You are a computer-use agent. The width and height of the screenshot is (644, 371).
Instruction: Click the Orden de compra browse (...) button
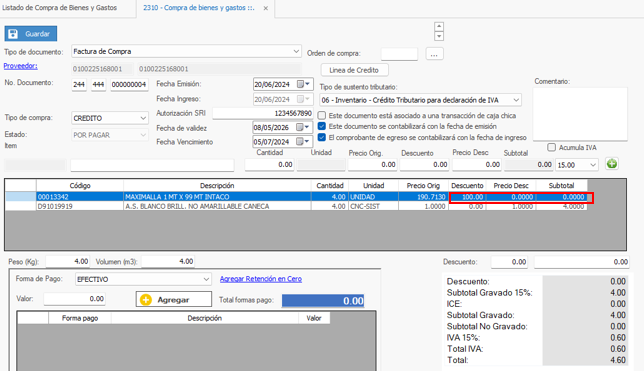pos(434,54)
